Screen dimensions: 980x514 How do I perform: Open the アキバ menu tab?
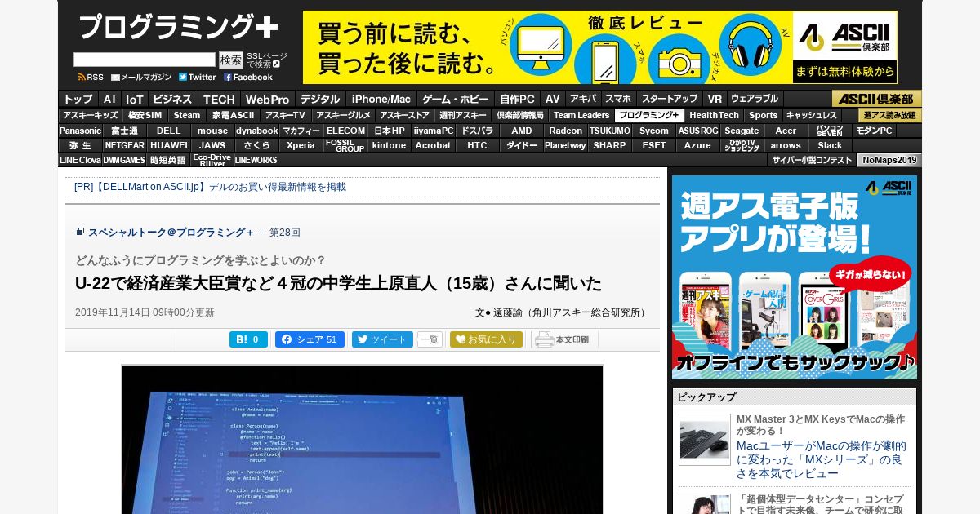[x=583, y=99]
